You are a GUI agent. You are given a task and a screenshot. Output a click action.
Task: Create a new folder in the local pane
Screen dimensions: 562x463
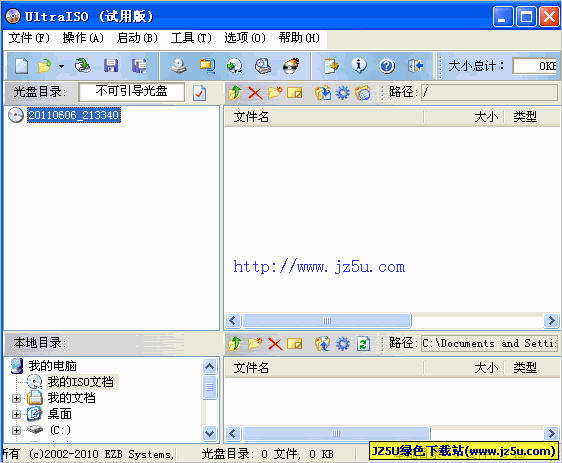(x=255, y=344)
